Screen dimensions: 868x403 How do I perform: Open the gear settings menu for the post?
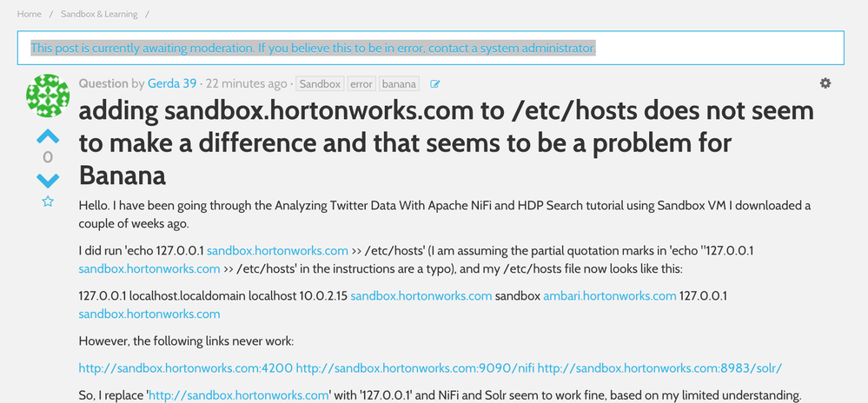click(x=825, y=83)
